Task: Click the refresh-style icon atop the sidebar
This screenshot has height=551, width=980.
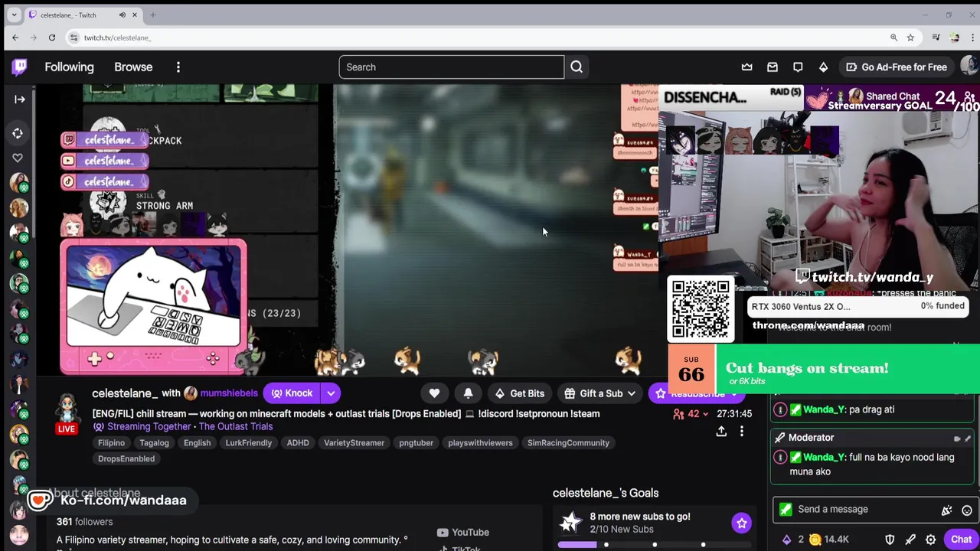Action: click(18, 133)
